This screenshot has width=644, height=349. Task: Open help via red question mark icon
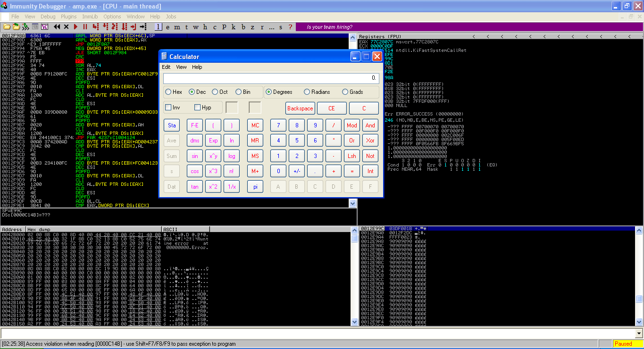(x=290, y=27)
